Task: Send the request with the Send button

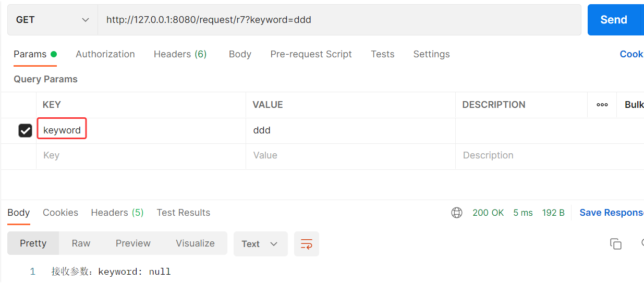Action: (x=614, y=20)
